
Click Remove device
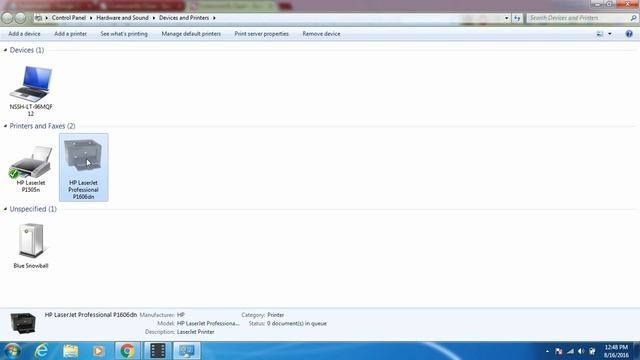(x=321, y=34)
